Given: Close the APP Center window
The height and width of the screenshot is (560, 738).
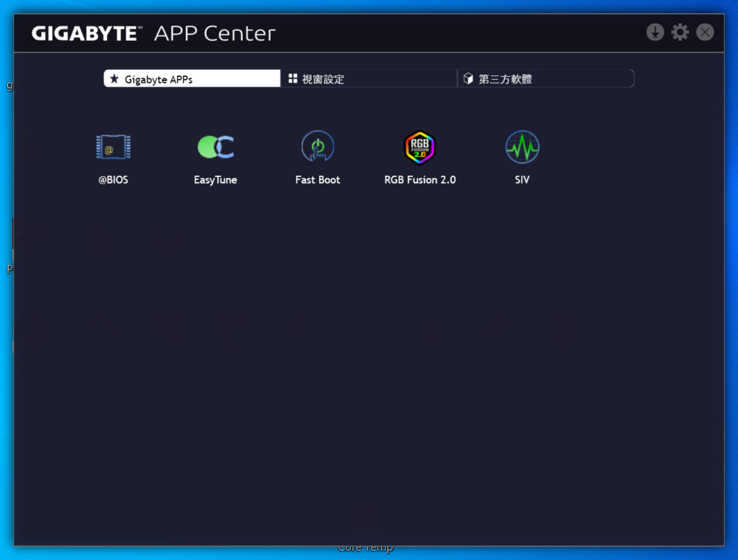Looking at the screenshot, I should click(x=705, y=32).
